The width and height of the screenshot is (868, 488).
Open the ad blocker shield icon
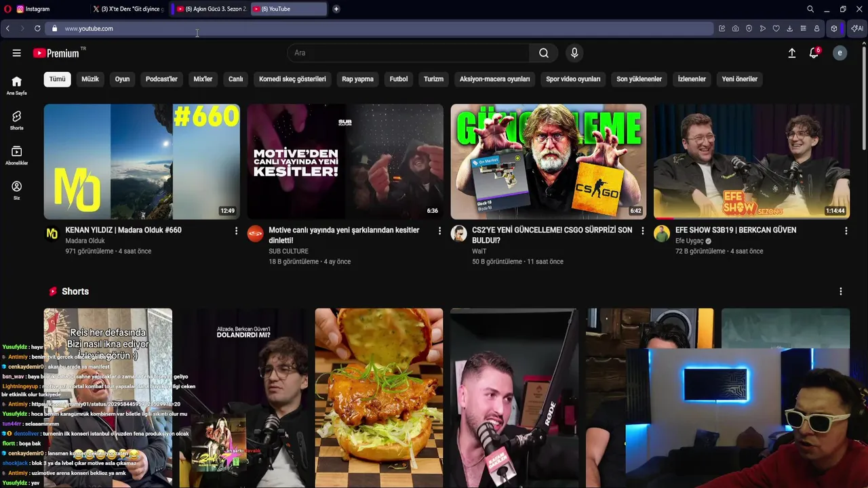(x=749, y=28)
